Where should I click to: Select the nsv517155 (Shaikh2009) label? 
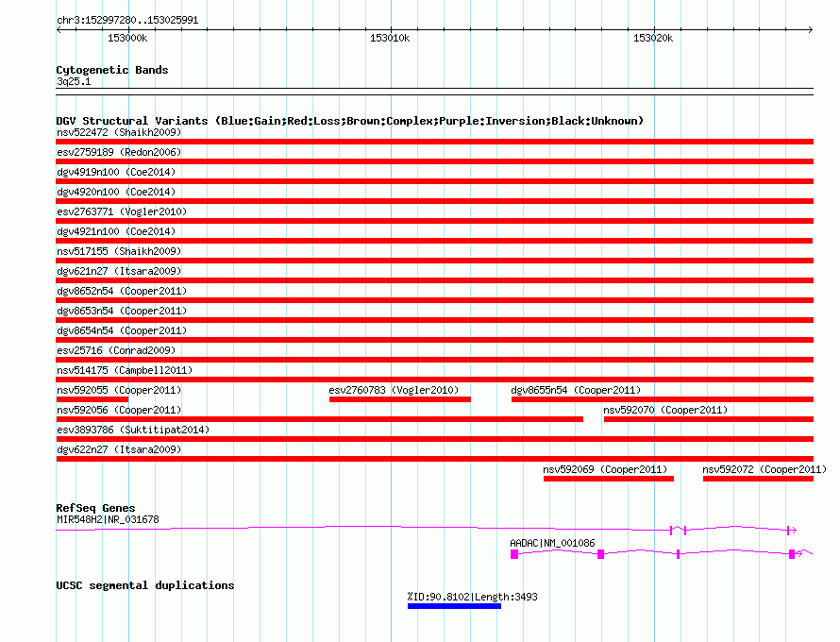[119, 251]
